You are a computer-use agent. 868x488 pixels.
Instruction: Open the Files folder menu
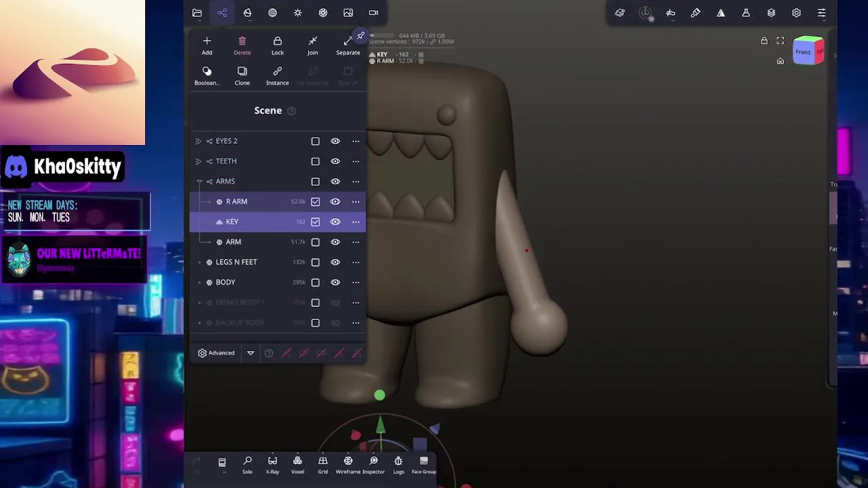[x=197, y=13]
